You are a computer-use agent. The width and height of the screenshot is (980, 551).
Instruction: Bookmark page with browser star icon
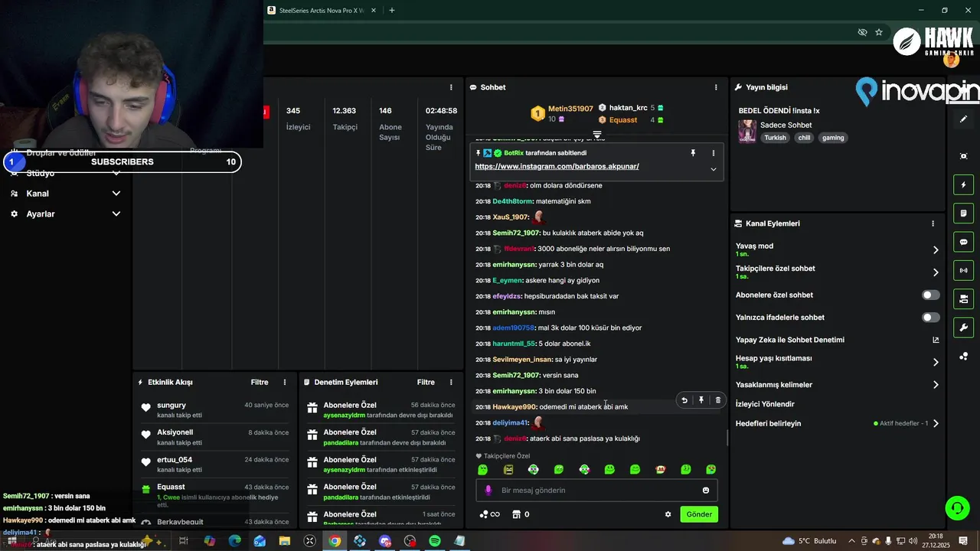tap(879, 32)
